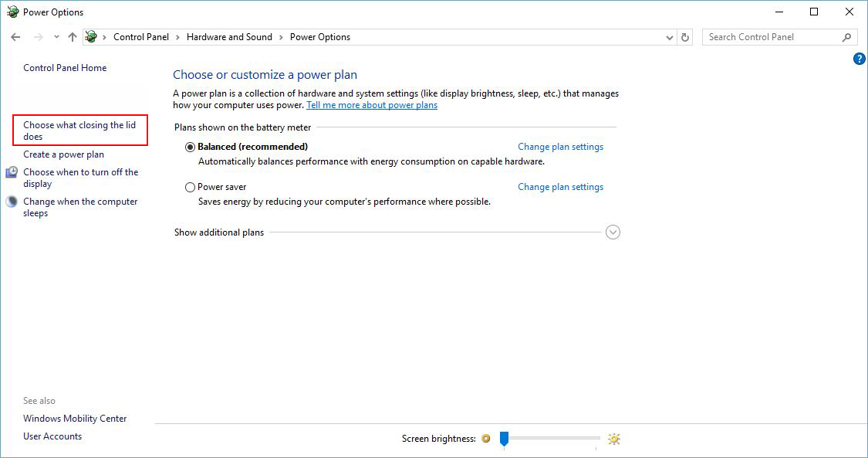Click the Up one level arrow
868x458 pixels.
pyautogui.click(x=73, y=37)
